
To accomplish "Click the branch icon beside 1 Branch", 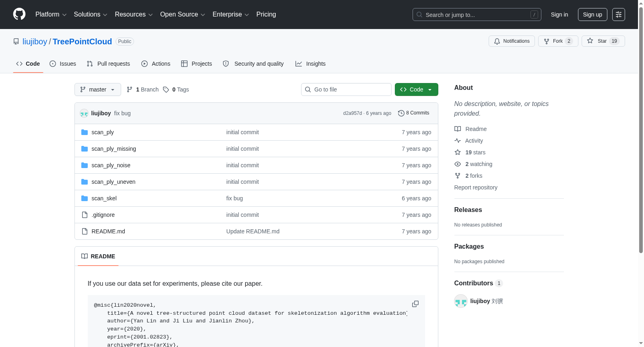I will [x=130, y=89].
